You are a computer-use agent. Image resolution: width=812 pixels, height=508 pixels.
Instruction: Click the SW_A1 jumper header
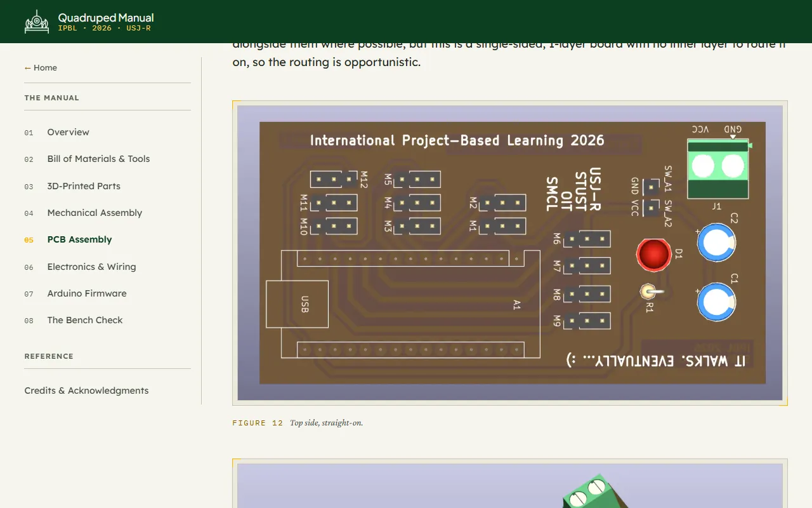pos(651,187)
